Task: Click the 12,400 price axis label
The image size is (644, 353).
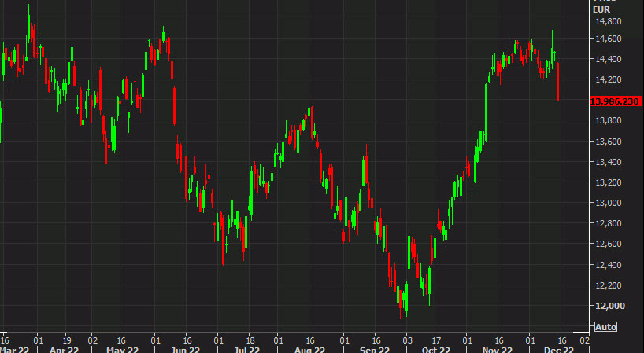Action: 609,265
